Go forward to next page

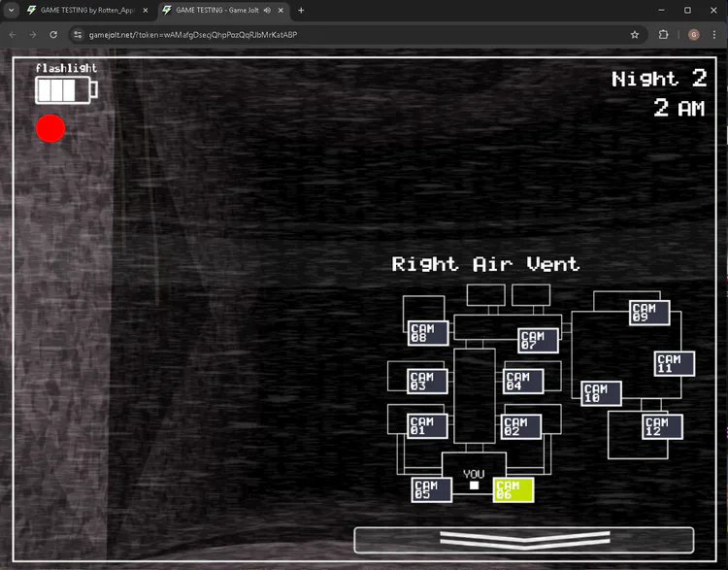point(33,35)
